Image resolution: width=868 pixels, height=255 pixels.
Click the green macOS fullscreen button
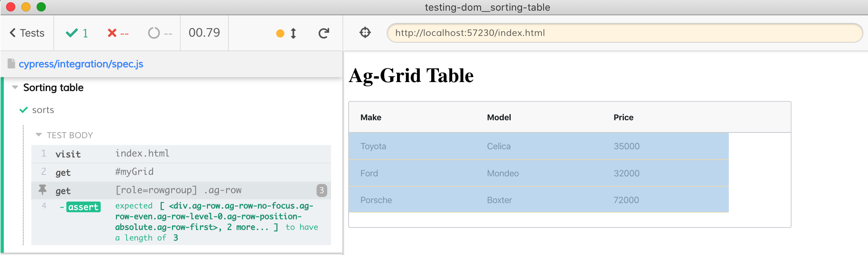[41, 7]
